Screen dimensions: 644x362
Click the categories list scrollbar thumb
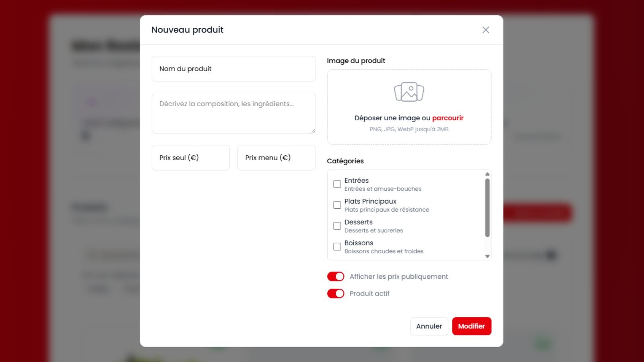tap(487, 208)
